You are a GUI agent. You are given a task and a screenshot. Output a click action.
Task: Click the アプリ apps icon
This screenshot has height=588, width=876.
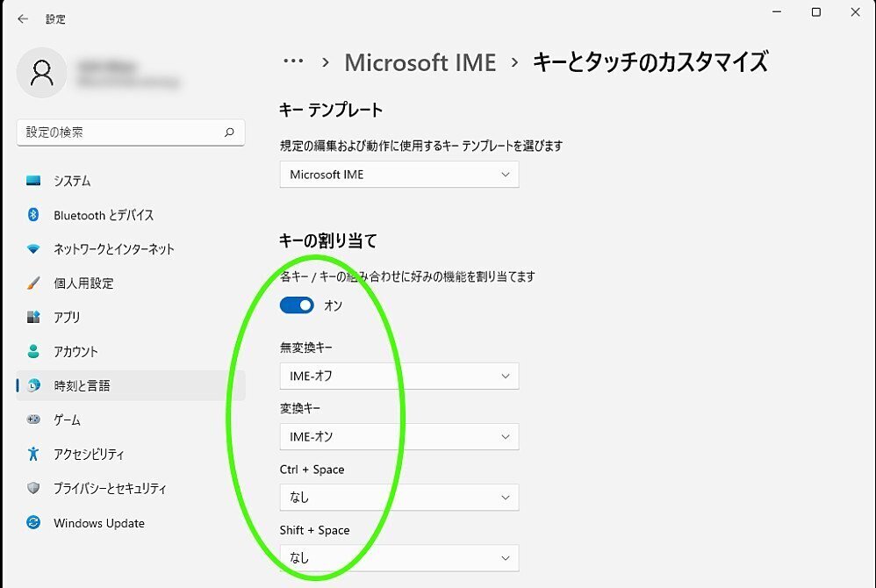click(33, 317)
